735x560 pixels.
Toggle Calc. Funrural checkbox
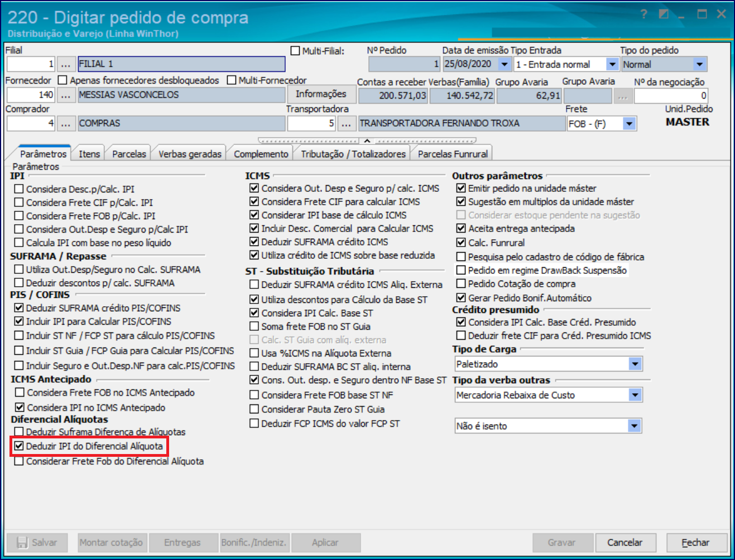[461, 242]
